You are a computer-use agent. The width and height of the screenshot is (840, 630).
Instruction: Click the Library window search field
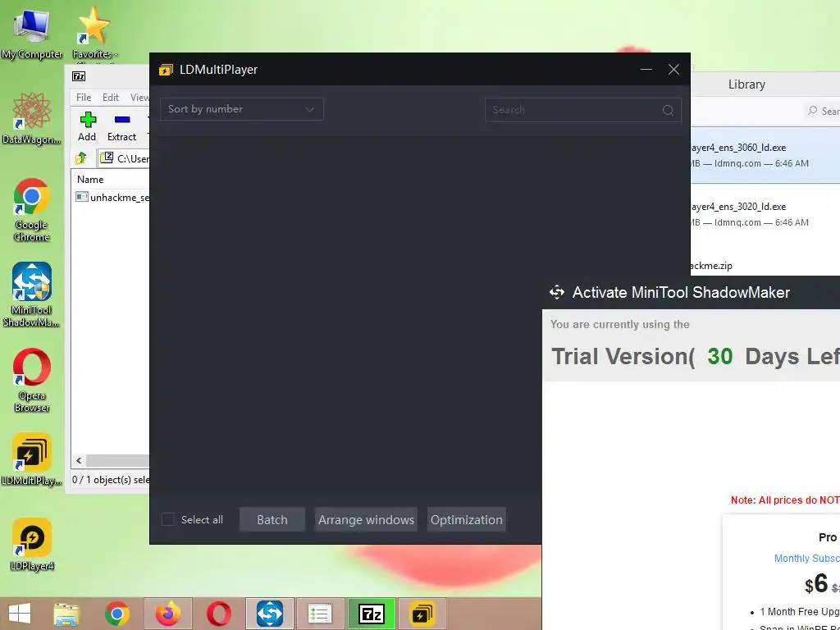[823, 111]
